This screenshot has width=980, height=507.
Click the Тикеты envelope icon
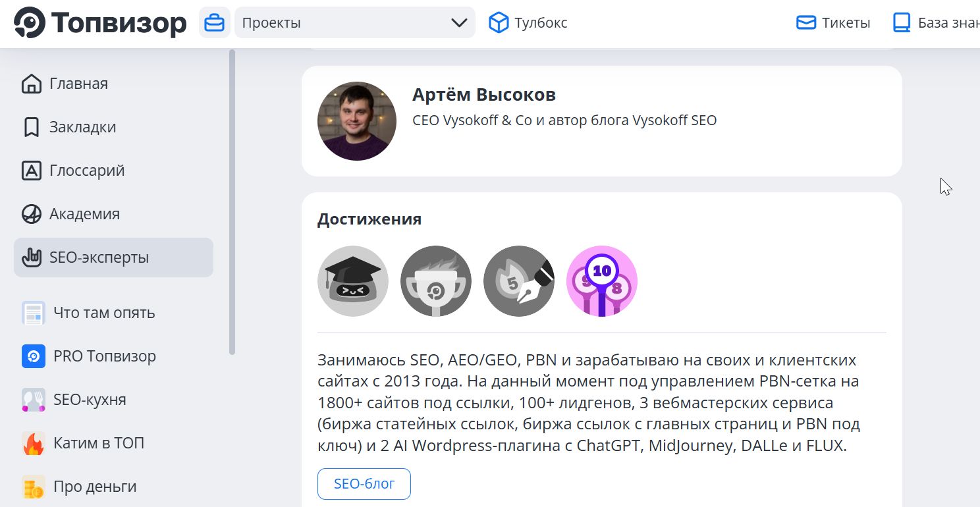806,23
